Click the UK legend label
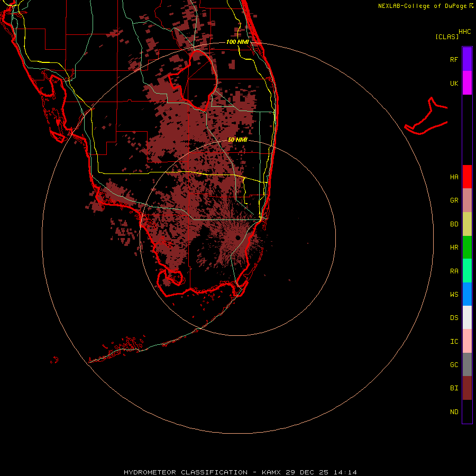 (454, 83)
